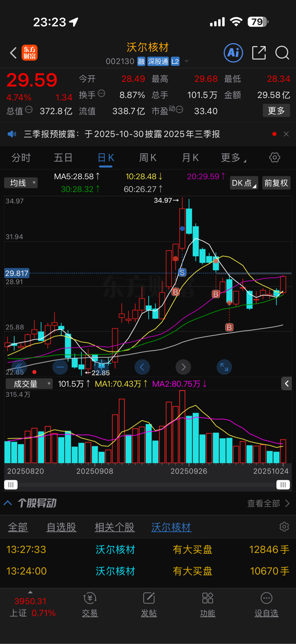Viewport: 296px width, 644px height.
Task: Open fullscreen chart expand icon
Action: 224,367
